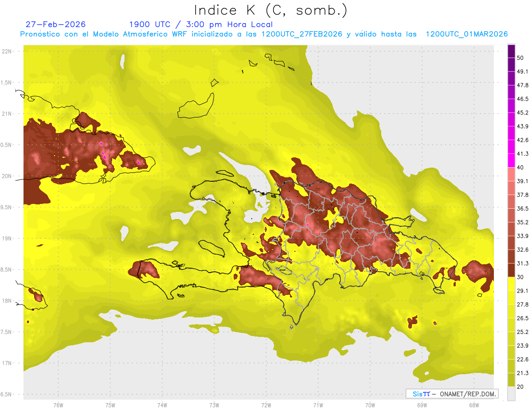Click the 76W longitude axis label
The width and height of the screenshot is (532, 411).
click(x=58, y=405)
